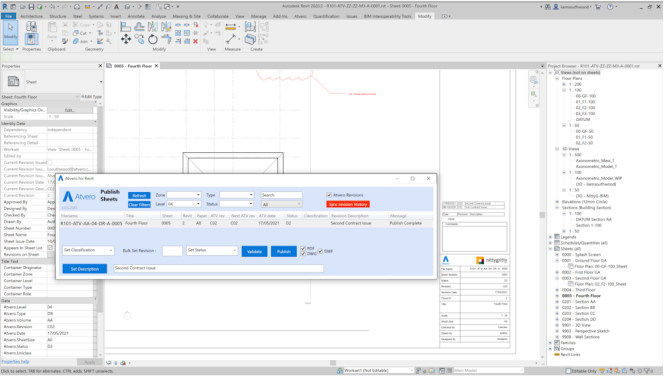This screenshot has width=664, height=376.
Task: Toggle the Atvero Revisions checkbox
Action: point(329,195)
